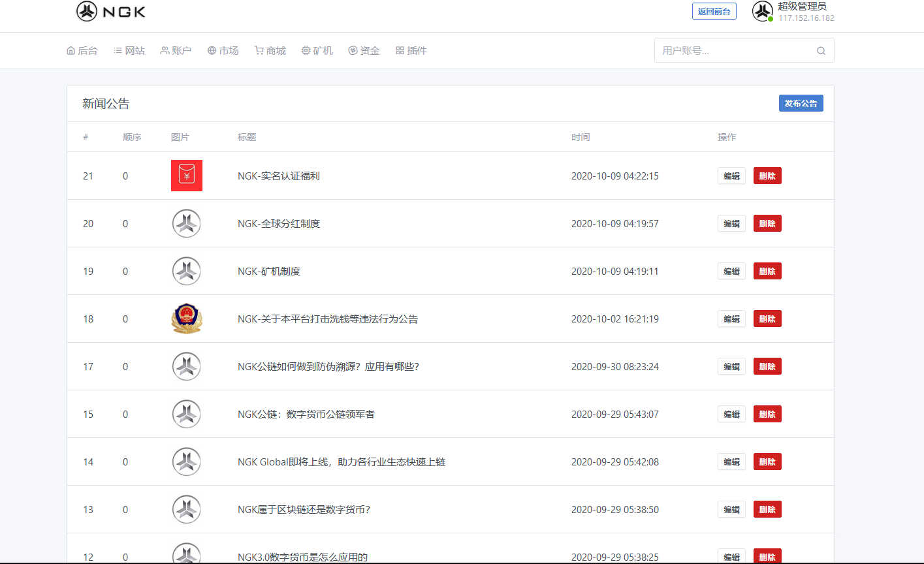Click the logo thumbnail in row 20
The image size is (924, 564).
pos(187,223)
